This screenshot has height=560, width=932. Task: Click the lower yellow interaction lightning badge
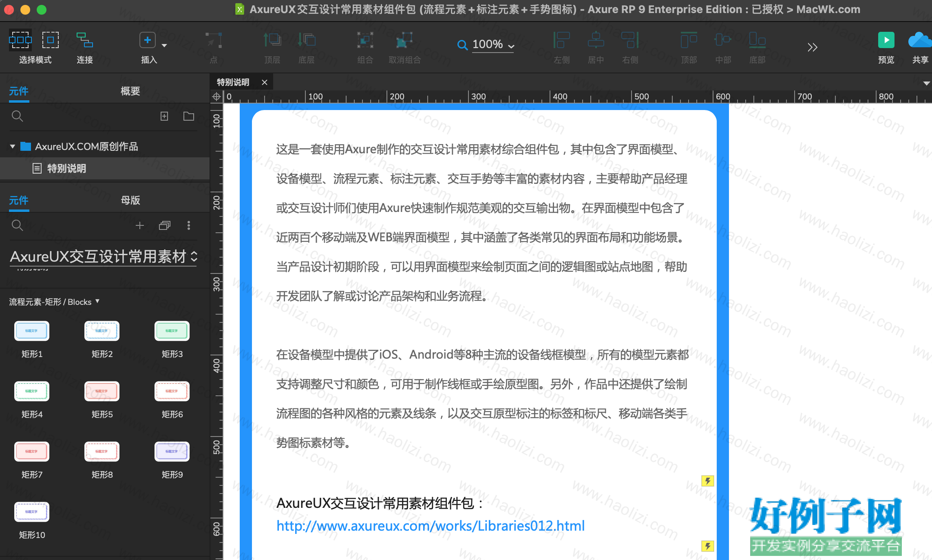point(707,546)
